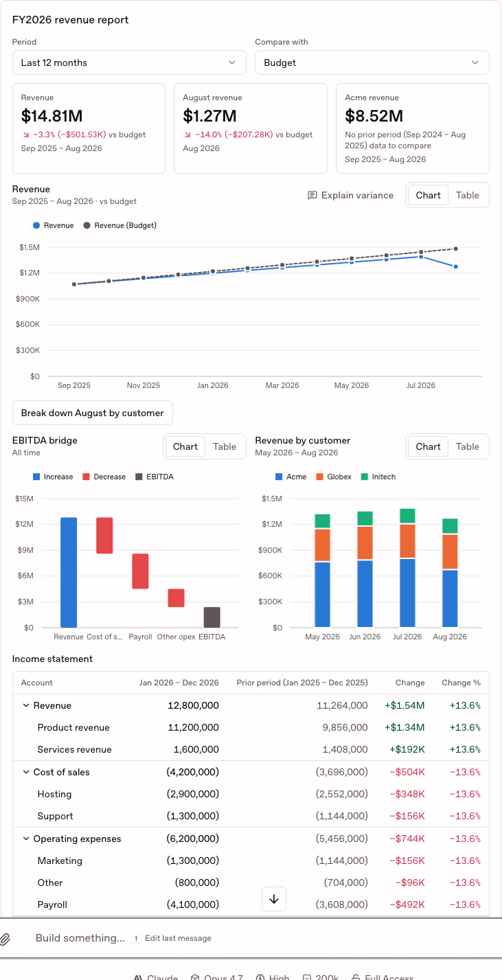Click the $14.81M Revenue card
The image size is (502, 980).
(x=89, y=128)
